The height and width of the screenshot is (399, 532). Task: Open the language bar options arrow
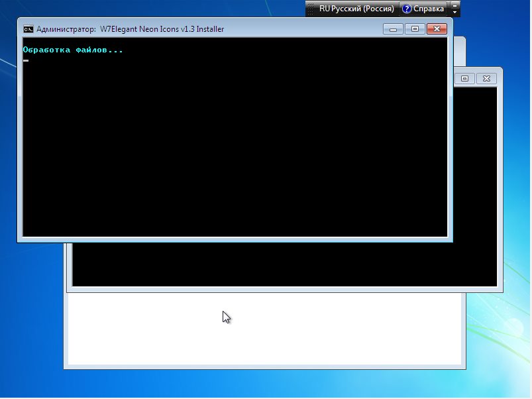pyautogui.click(x=454, y=12)
